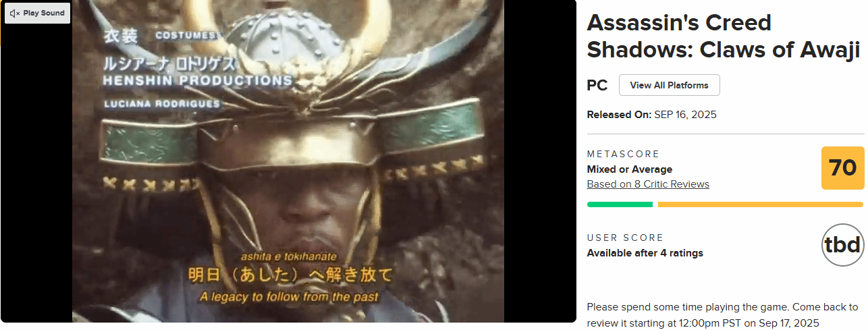The width and height of the screenshot is (868, 330).
Task: Click the METASCORE section heading
Action: pos(623,154)
